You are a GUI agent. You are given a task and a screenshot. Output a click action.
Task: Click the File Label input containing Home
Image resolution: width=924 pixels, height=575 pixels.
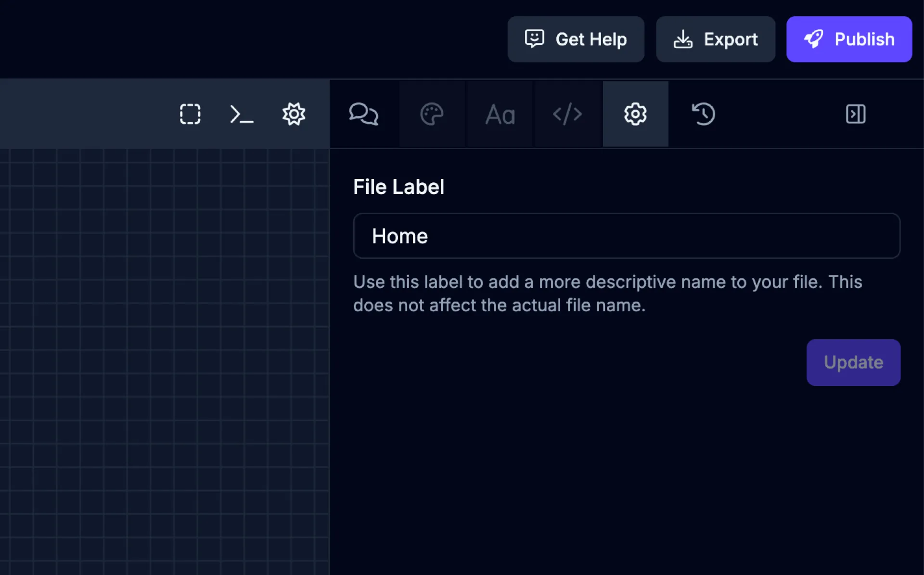(626, 236)
